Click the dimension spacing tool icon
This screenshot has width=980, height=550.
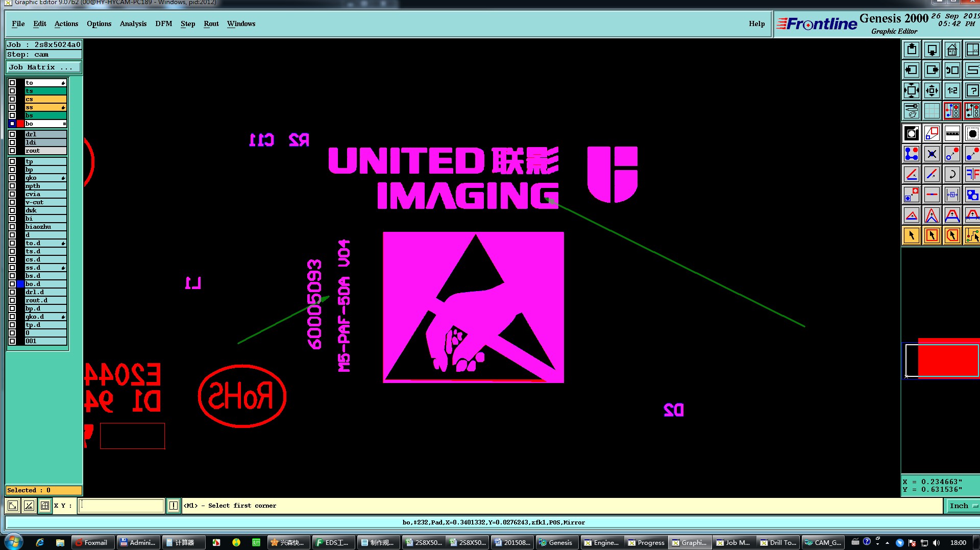[x=952, y=195]
